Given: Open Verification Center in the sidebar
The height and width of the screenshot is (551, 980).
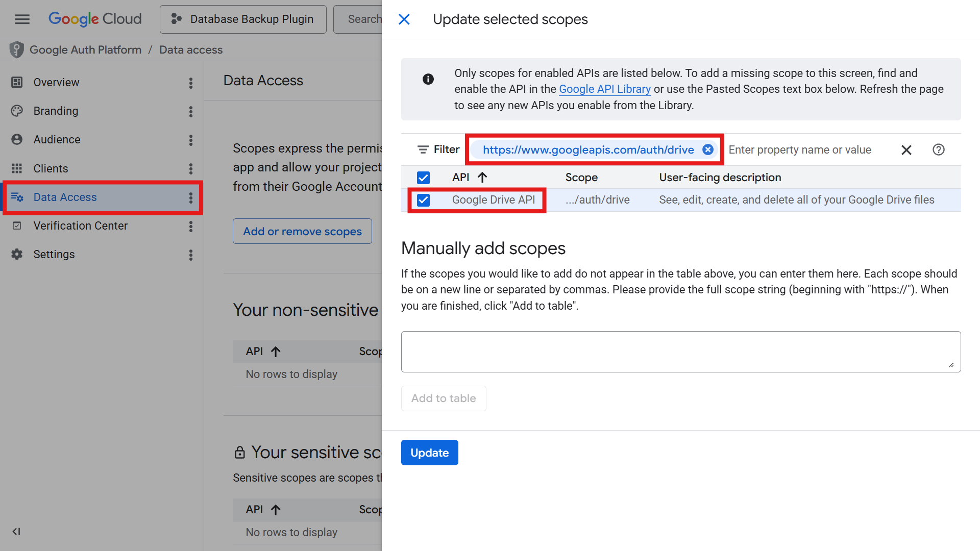Looking at the screenshot, I should coord(80,226).
